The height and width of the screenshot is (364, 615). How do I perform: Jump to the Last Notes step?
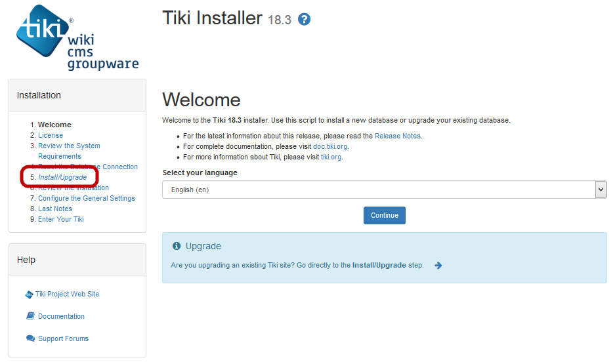(x=55, y=209)
